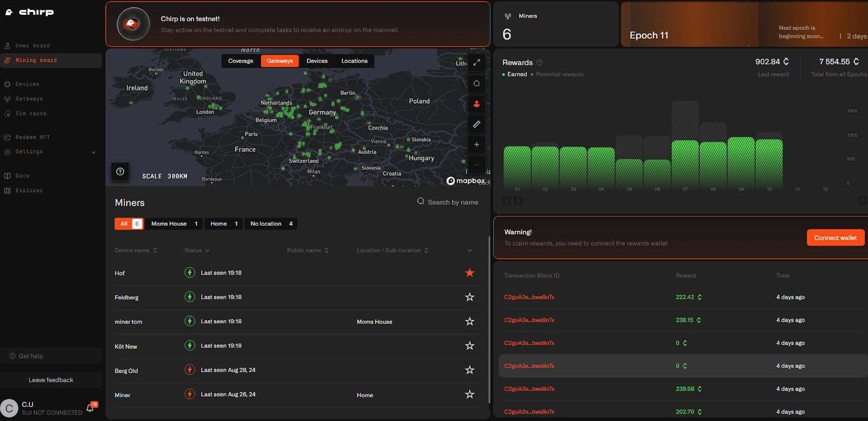Image resolution: width=868 pixels, height=421 pixels.
Task: Go to previous rewards chart page
Action: (507, 200)
